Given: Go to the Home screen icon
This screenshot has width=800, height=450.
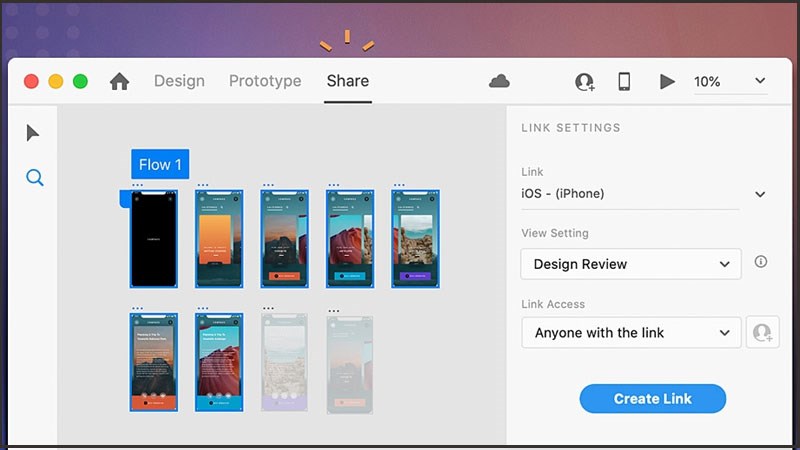Looking at the screenshot, I should [119, 81].
